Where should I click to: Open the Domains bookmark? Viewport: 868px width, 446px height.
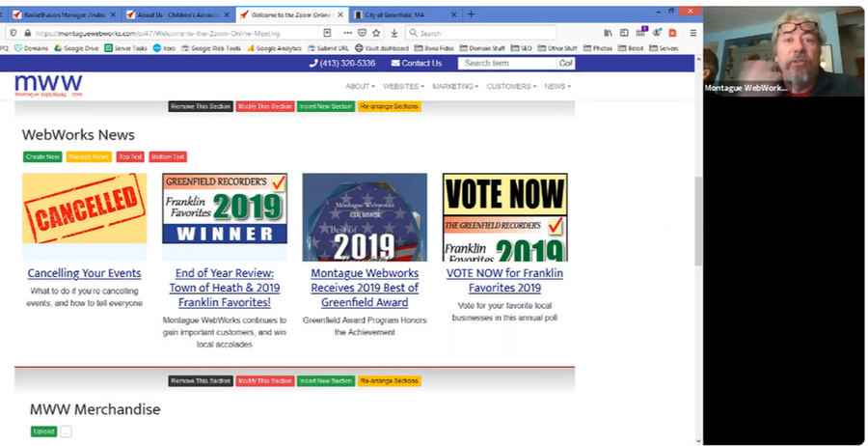[x=31, y=48]
